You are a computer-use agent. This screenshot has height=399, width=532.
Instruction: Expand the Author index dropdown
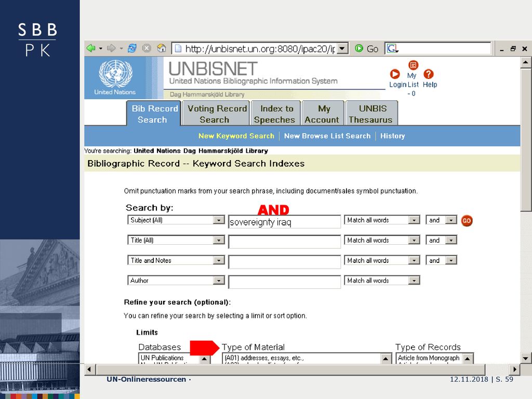[219, 280]
